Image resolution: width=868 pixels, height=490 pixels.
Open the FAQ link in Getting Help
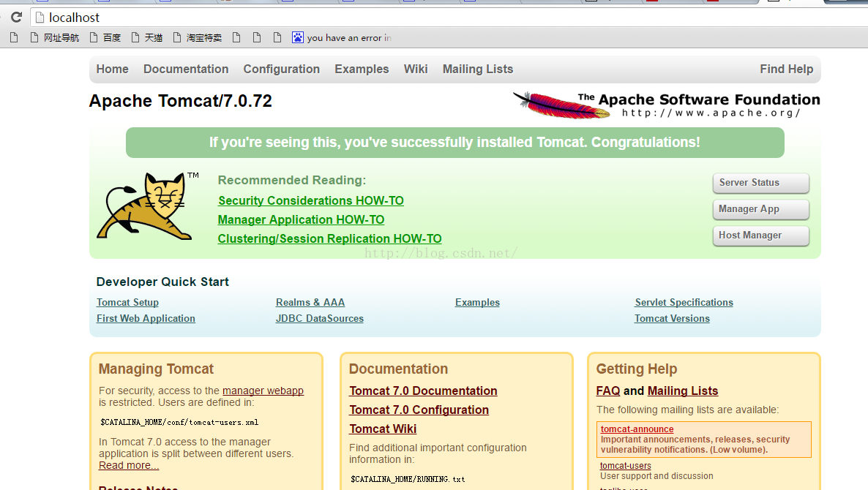[x=608, y=391]
